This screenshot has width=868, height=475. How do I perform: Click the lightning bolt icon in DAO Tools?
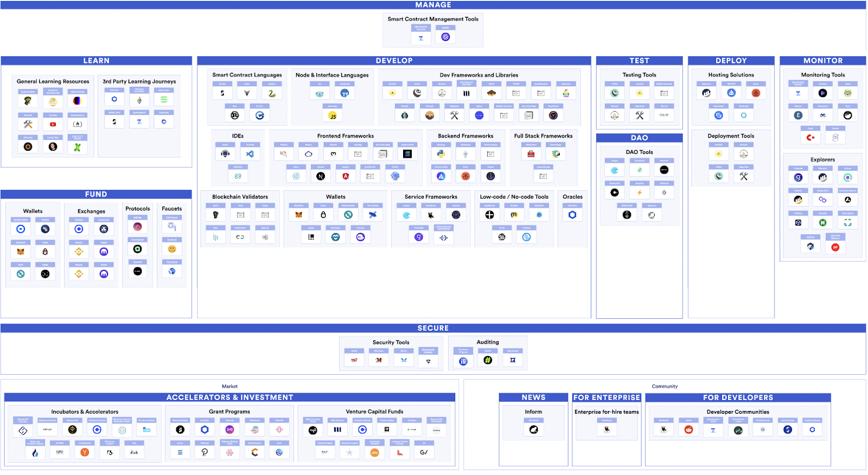click(640, 192)
